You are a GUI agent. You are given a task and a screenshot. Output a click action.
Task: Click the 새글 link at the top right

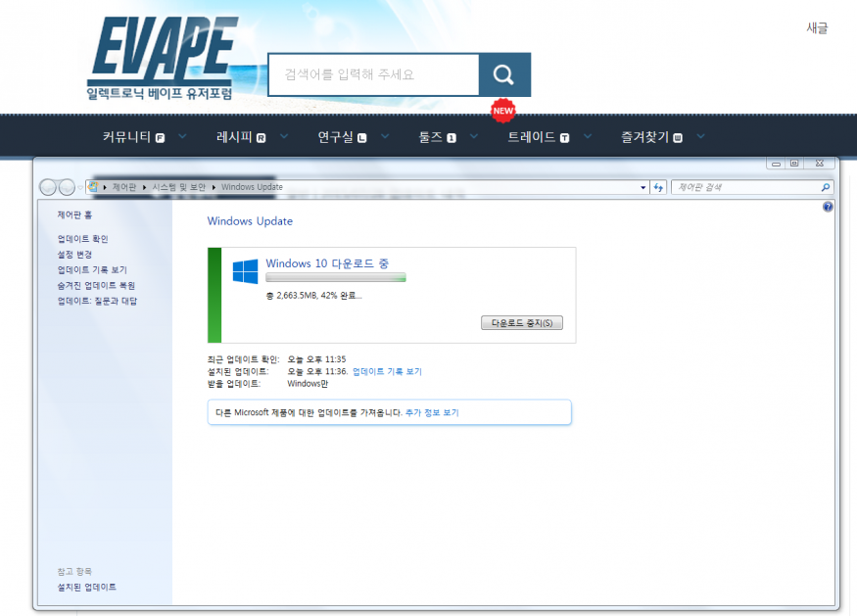point(817,27)
